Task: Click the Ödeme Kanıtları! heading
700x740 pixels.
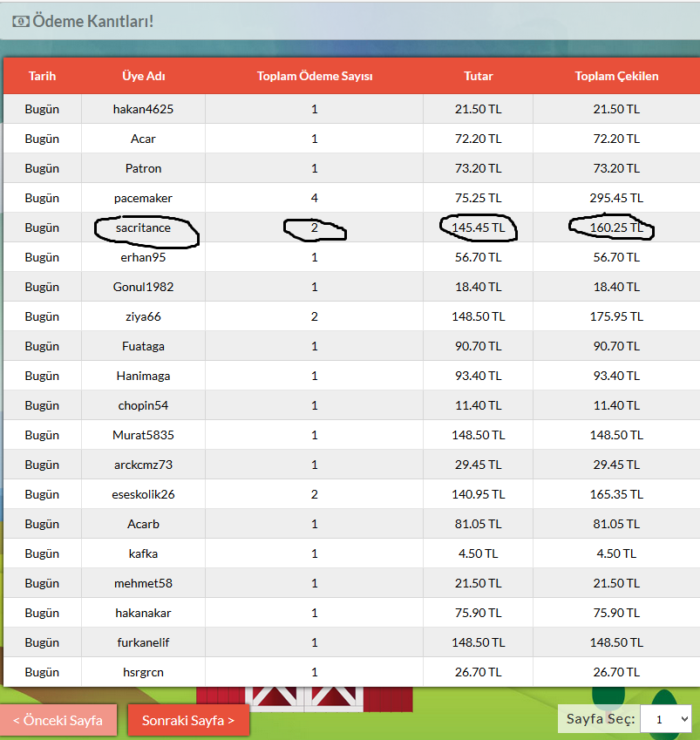Action: (93, 21)
